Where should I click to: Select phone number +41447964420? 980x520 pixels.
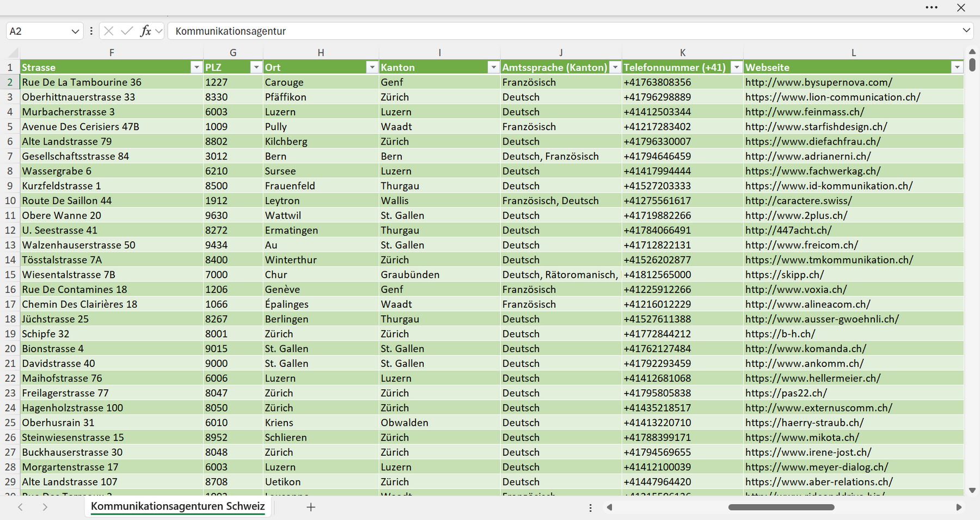point(683,482)
